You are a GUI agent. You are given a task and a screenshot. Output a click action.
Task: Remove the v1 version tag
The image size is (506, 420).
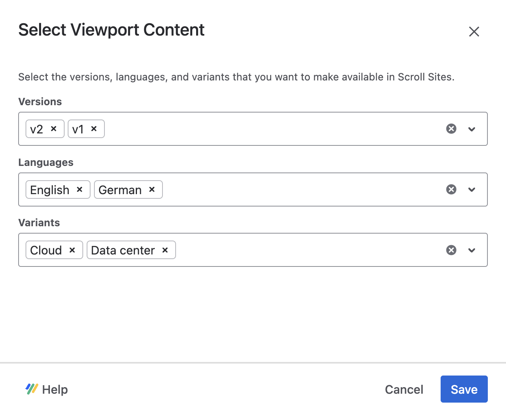coord(94,129)
